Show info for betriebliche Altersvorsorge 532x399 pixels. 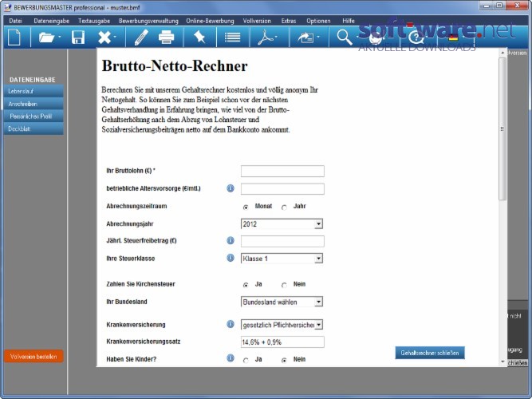click(231, 188)
